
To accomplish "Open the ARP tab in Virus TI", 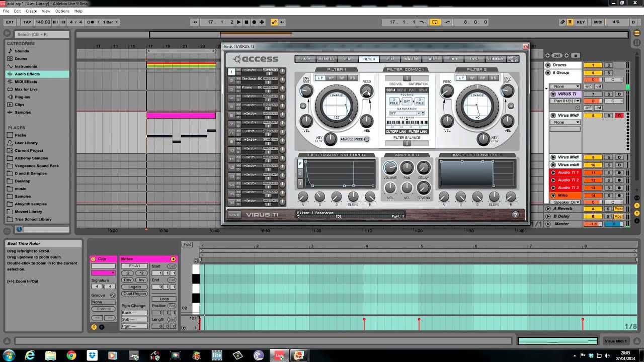I will (x=432, y=59).
